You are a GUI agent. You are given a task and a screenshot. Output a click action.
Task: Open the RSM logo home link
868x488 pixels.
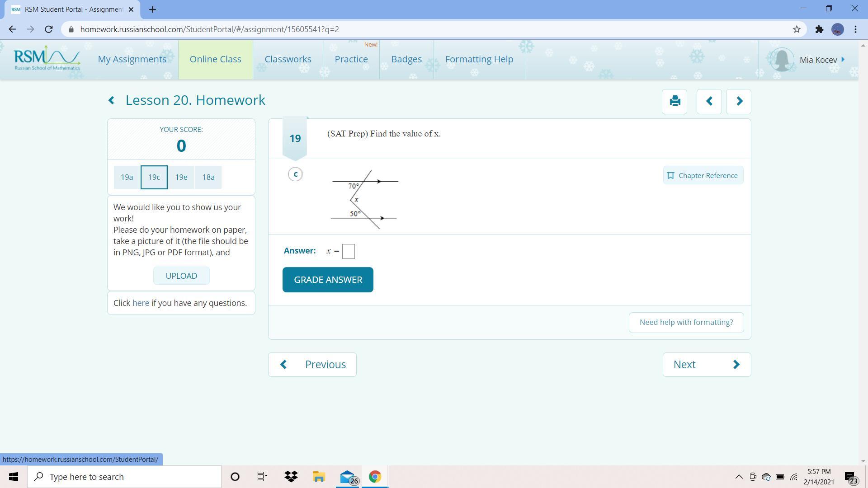click(47, 59)
